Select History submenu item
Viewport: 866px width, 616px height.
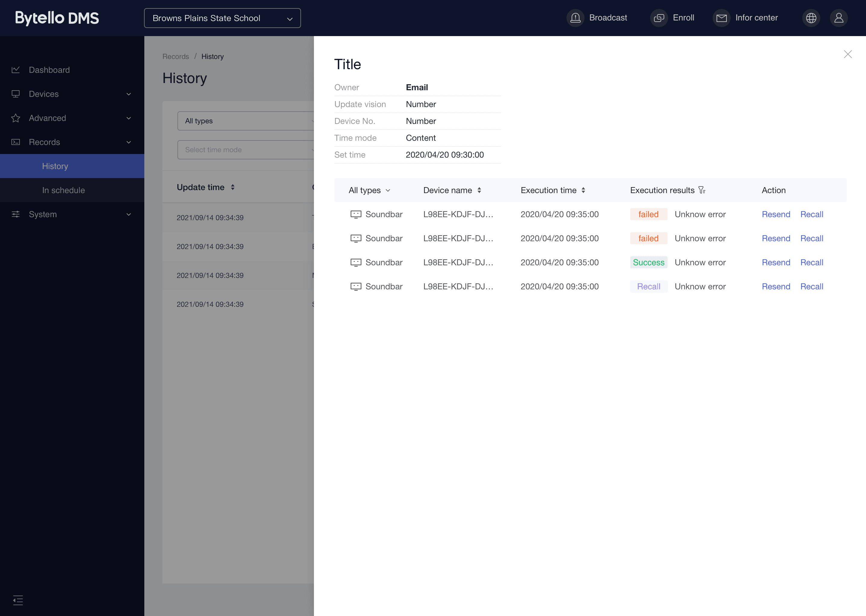pos(72,166)
